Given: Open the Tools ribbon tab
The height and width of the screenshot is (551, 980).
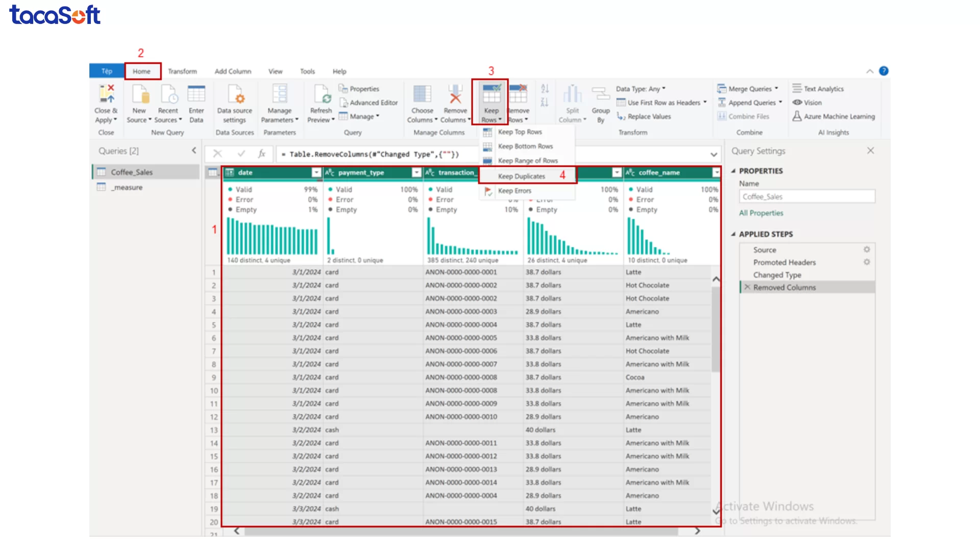Looking at the screenshot, I should pyautogui.click(x=307, y=71).
